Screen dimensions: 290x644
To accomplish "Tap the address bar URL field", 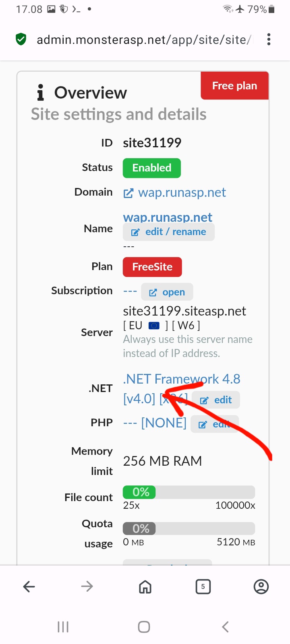I will [144, 40].
